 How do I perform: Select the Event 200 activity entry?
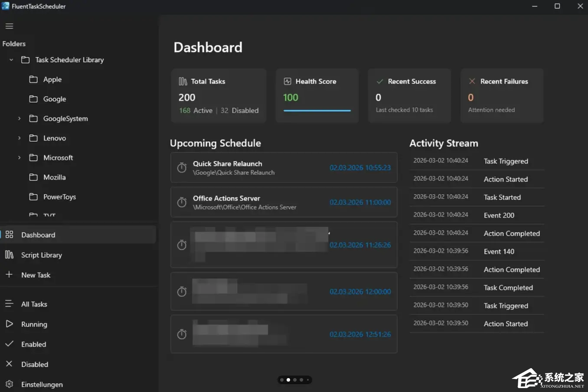(477, 215)
